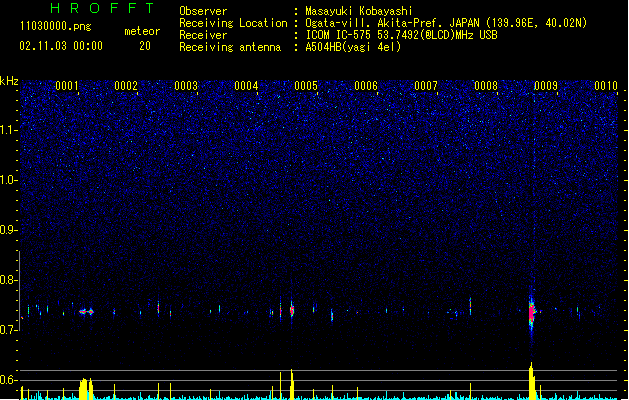Click time marker 0008

point(486,86)
